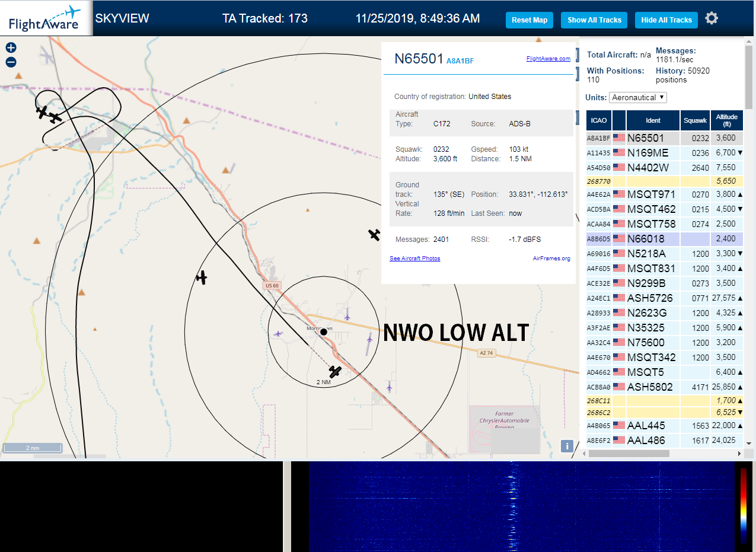Open the settings gear icon
Screen dimensions: 756x552
click(x=712, y=18)
